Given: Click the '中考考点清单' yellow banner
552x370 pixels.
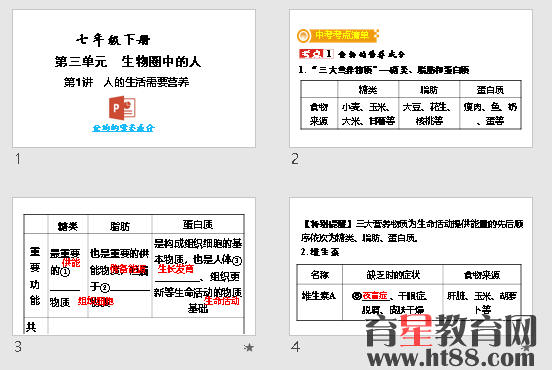Looking at the screenshot, I should click(344, 35).
